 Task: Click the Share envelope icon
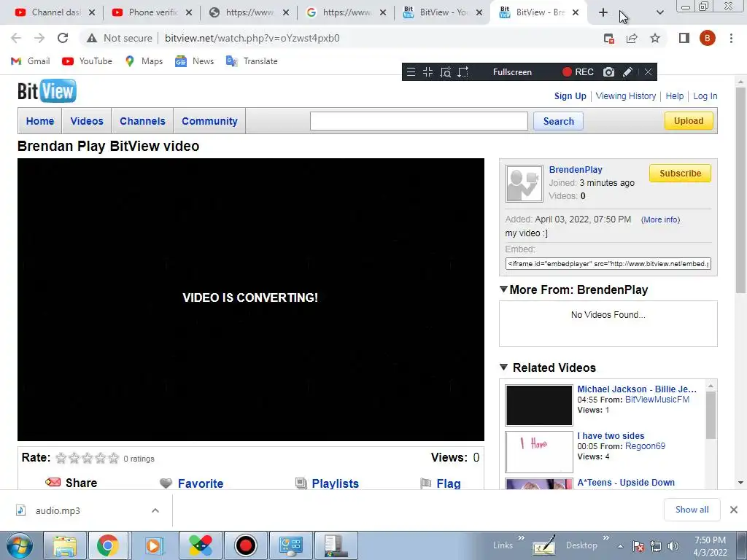point(53,483)
